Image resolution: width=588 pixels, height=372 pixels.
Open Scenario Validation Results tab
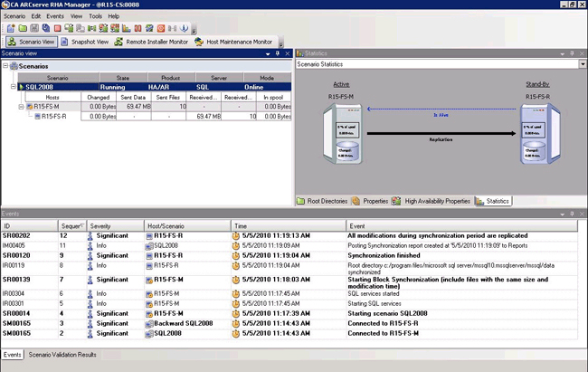tap(62, 355)
